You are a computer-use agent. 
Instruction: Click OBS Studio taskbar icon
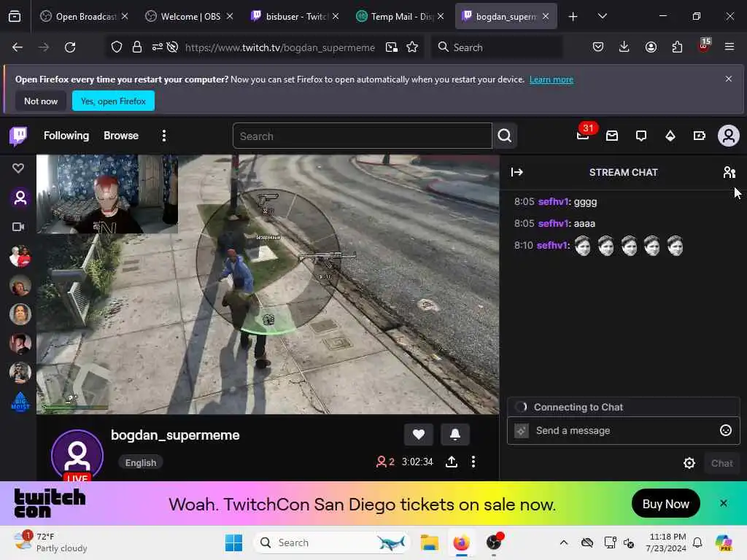click(494, 542)
